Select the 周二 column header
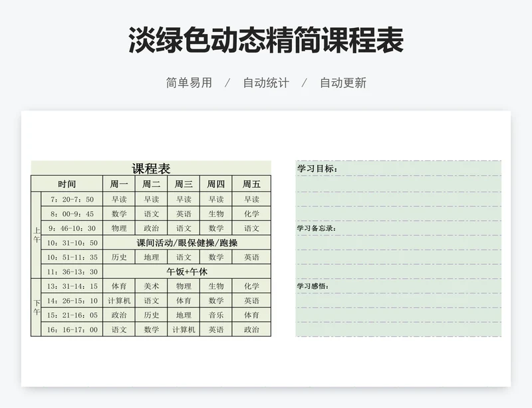 (152, 184)
